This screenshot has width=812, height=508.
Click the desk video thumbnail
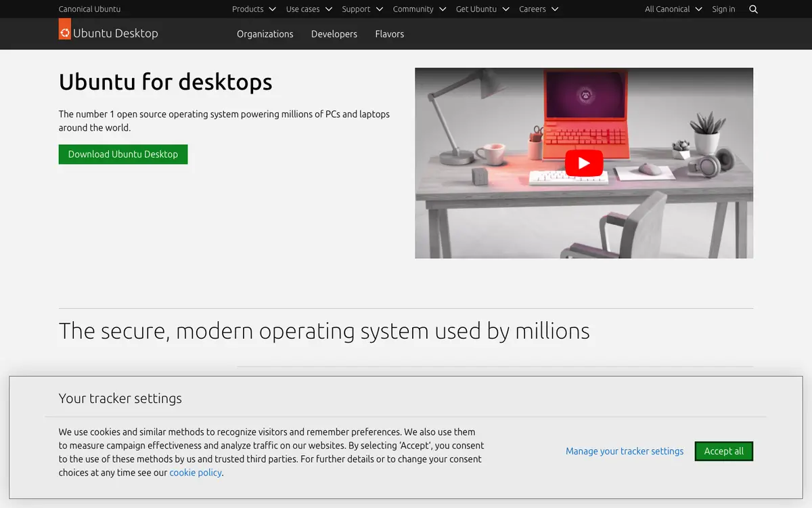point(584,163)
